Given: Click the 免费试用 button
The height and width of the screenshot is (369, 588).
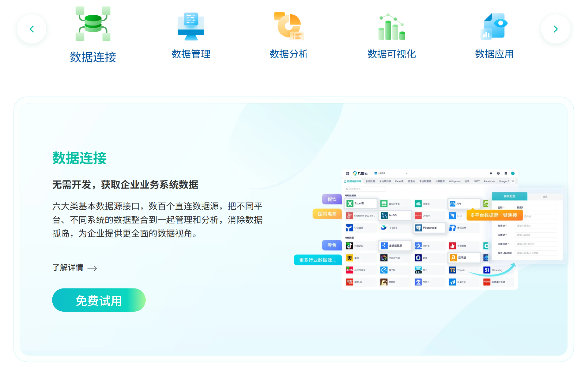Looking at the screenshot, I should (x=99, y=300).
